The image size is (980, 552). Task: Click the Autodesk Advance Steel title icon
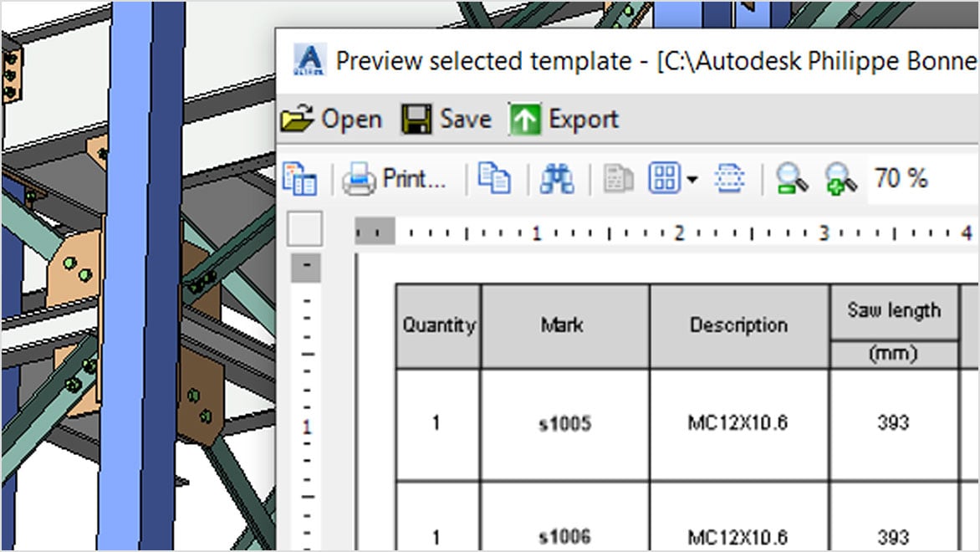click(x=309, y=61)
